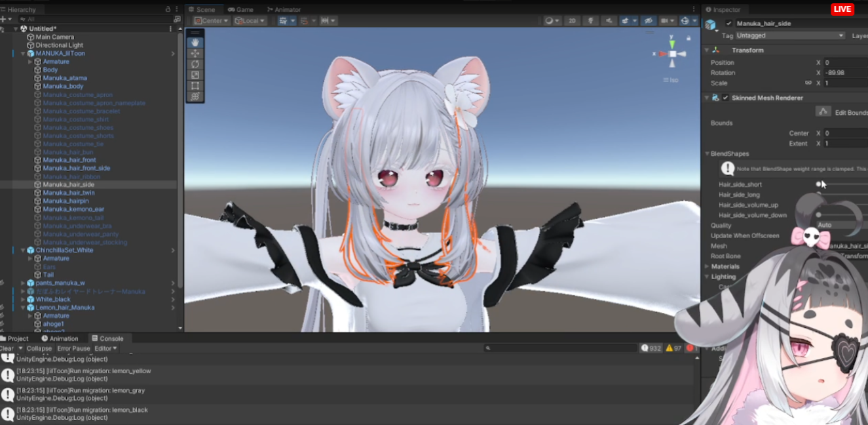Open Editor dropdown in console

point(105,348)
